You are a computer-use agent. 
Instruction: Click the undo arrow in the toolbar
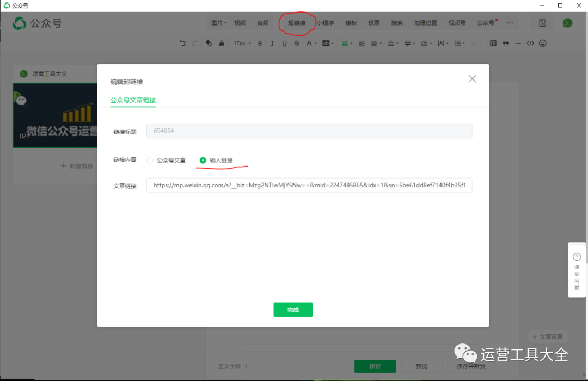click(182, 44)
